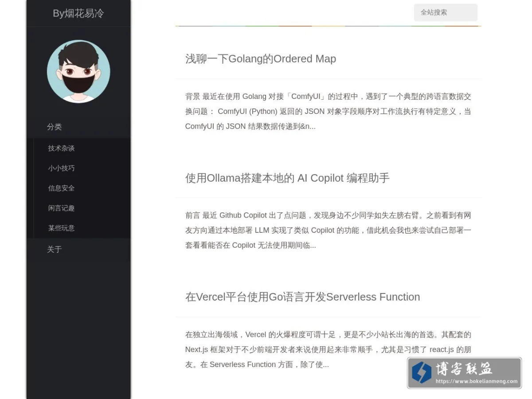Image resolution: width=532 pixels, height=399 pixels.
Task: Open post 浅聊一下Golang的Ordered Map
Action: point(261,59)
